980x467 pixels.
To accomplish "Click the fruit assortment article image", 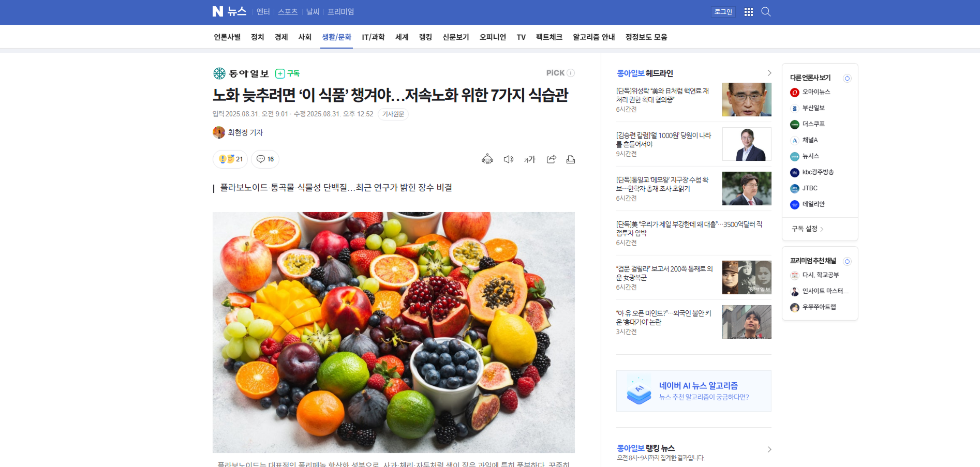I will [x=394, y=333].
